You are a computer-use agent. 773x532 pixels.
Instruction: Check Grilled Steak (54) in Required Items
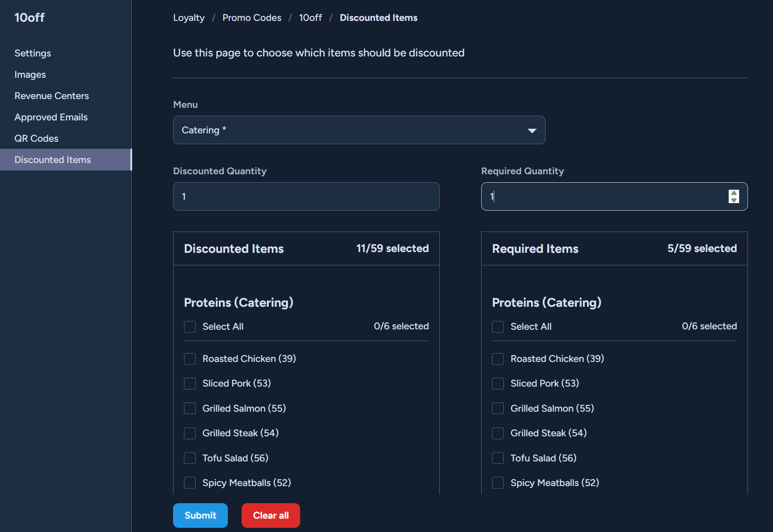click(498, 433)
